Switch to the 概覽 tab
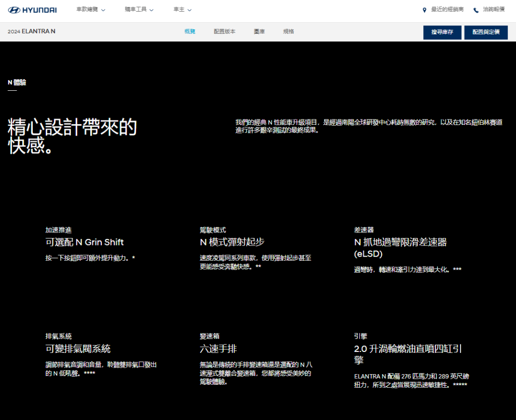516x420 pixels. (x=190, y=32)
